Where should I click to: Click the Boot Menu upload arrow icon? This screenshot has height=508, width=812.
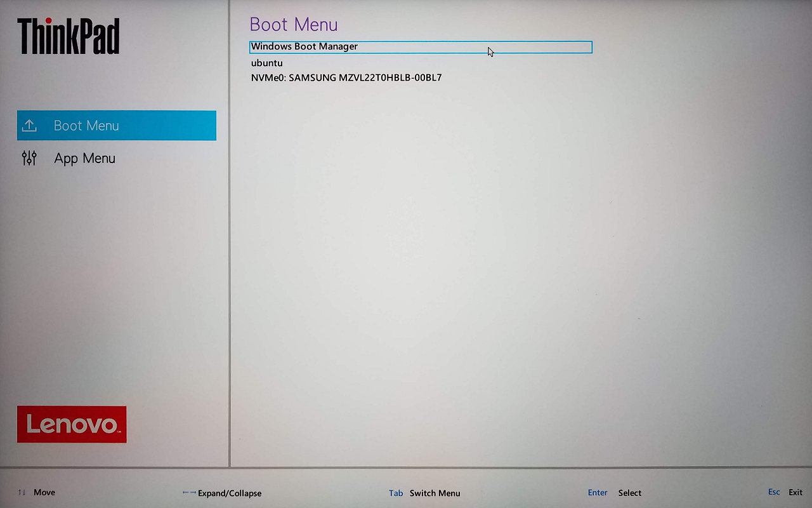point(29,126)
